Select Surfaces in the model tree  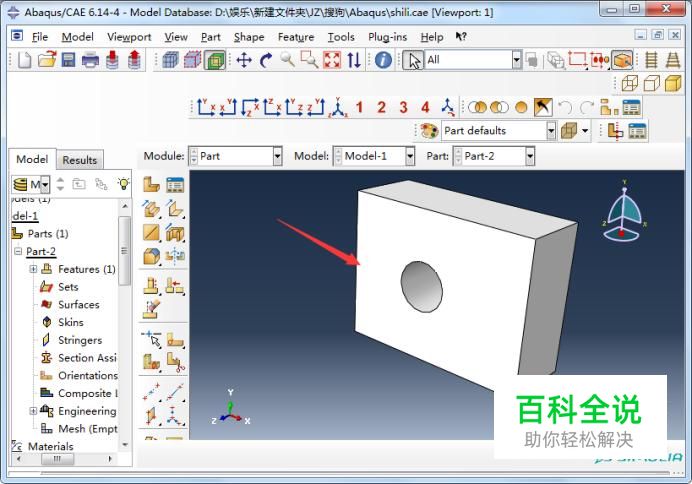coord(79,304)
